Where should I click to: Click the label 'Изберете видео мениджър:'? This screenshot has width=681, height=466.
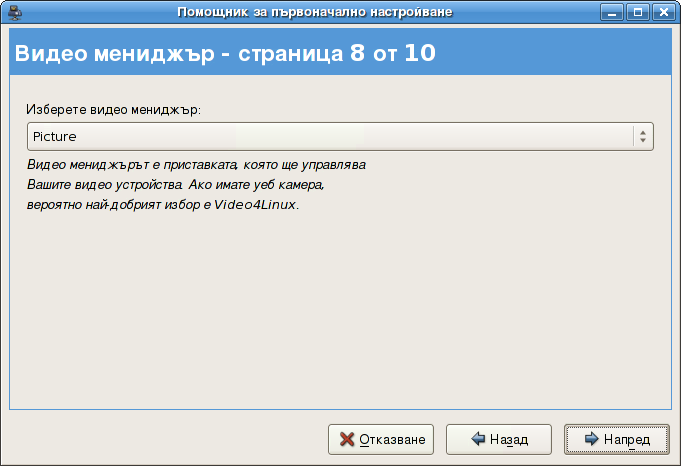pyautogui.click(x=114, y=109)
